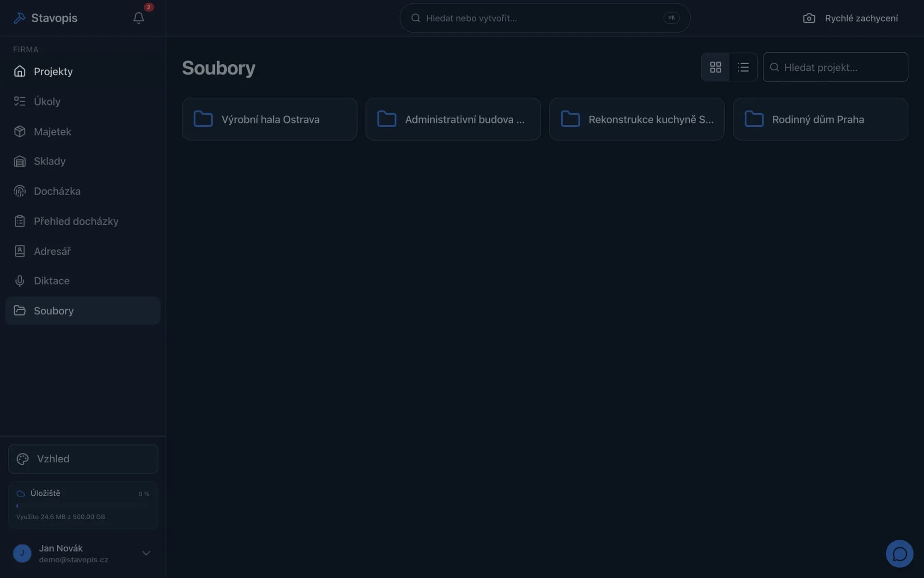Click the Jan Novák user avatar
The width and height of the screenshot is (924, 578).
coord(22,553)
